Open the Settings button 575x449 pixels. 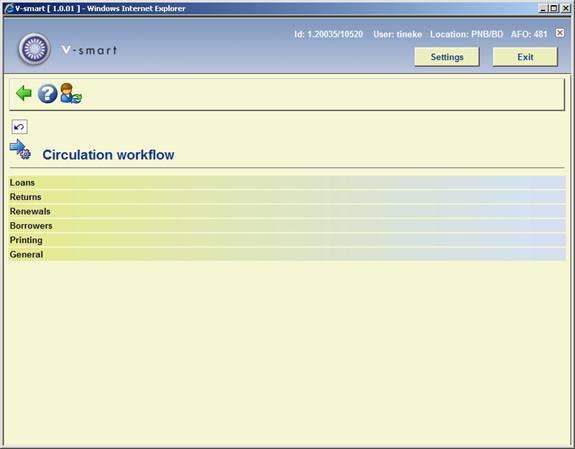tap(447, 57)
